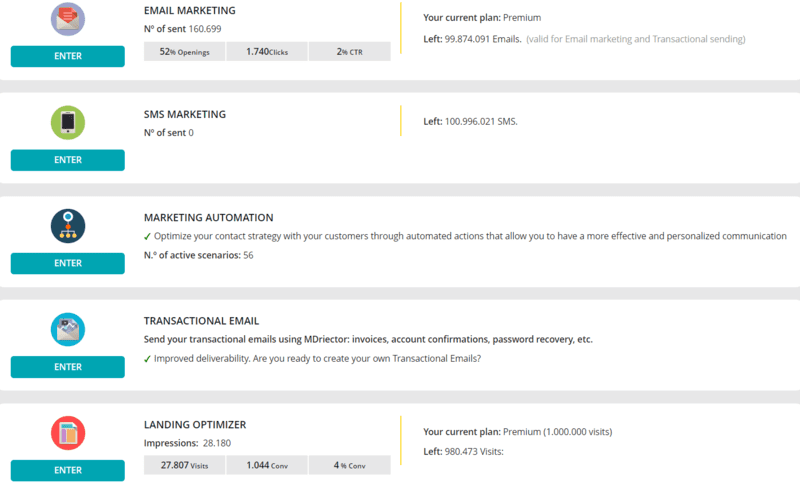
Task: Select the 2% CTR stat box
Action: (349, 51)
